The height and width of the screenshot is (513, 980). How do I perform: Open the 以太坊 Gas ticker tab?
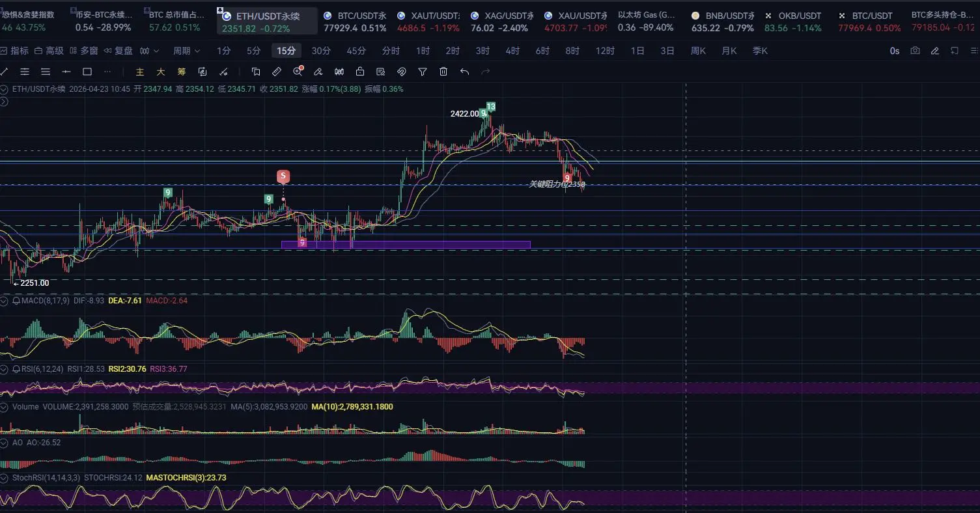[647, 21]
